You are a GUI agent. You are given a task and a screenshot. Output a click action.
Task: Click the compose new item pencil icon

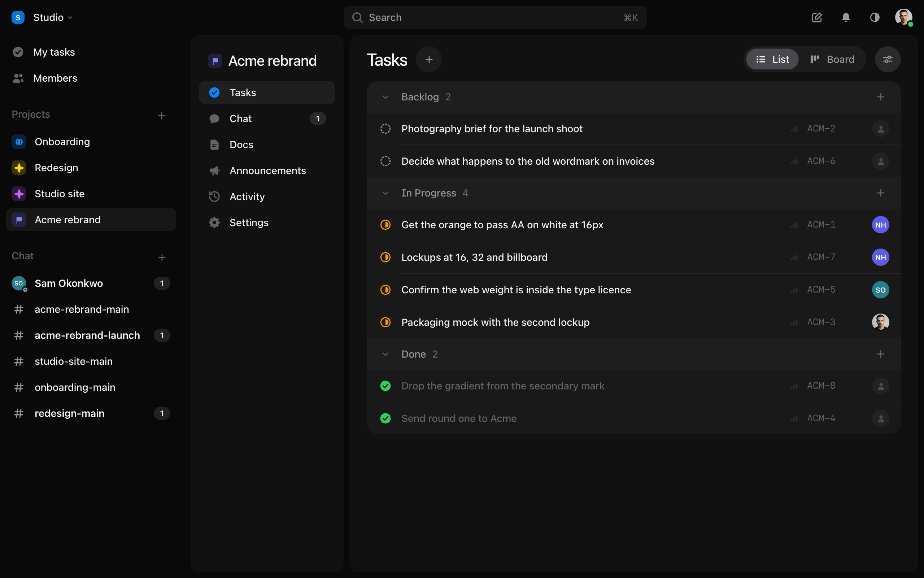[x=817, y=18]
